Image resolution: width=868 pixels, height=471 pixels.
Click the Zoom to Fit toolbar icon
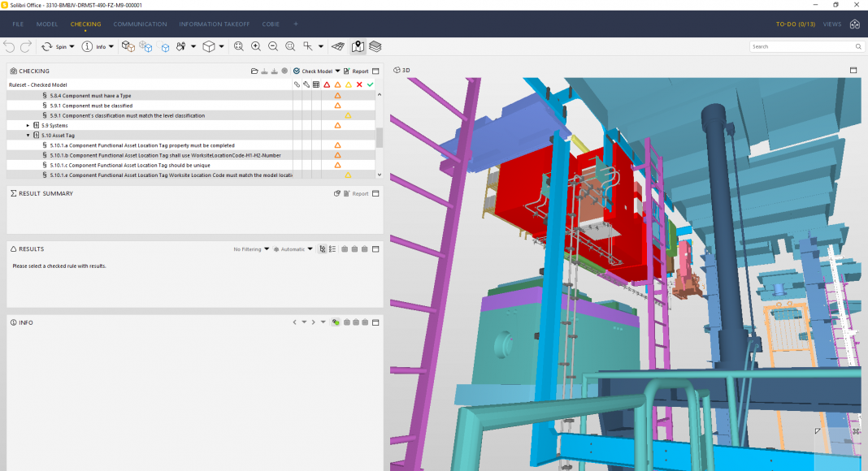[239, 47]
